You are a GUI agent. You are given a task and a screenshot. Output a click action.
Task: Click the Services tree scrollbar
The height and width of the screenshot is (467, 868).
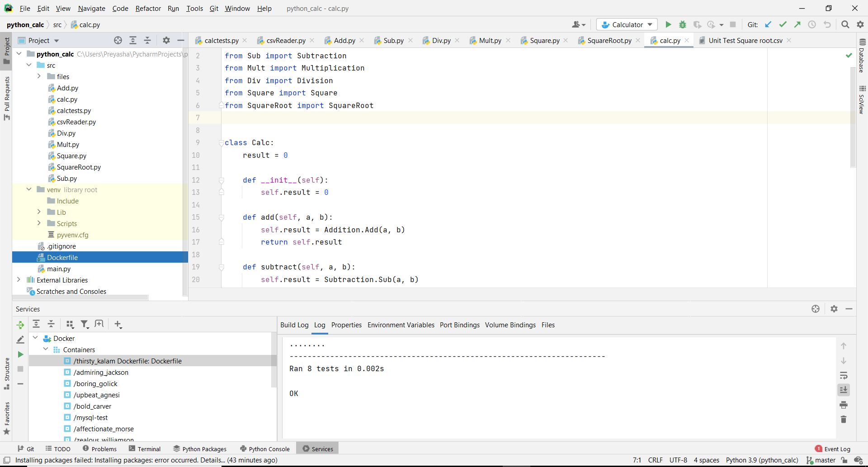click(274, 360)
